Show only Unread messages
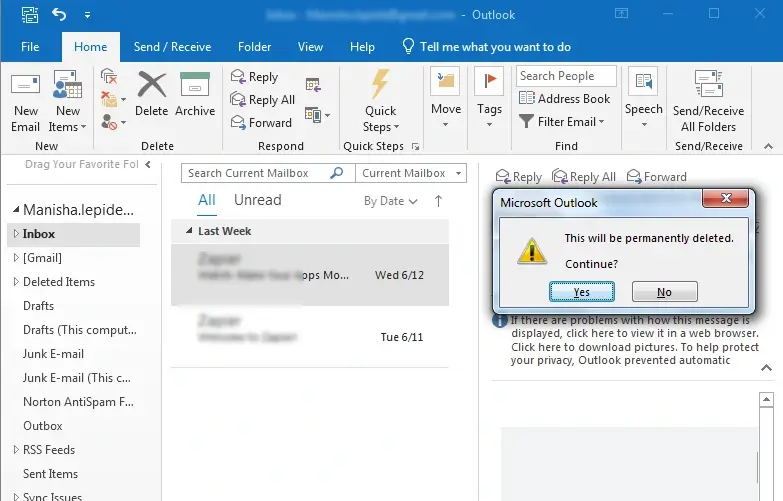 [x=257, y=200]
